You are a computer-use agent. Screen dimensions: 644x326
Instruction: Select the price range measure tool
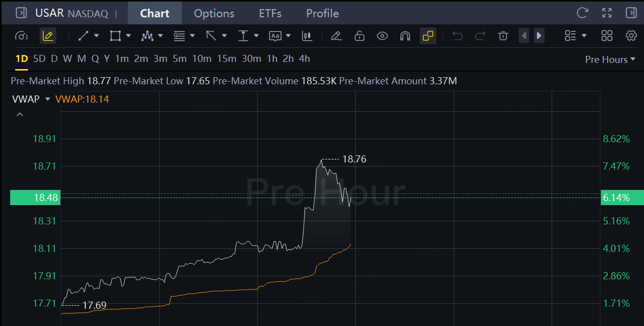point(243,36)
